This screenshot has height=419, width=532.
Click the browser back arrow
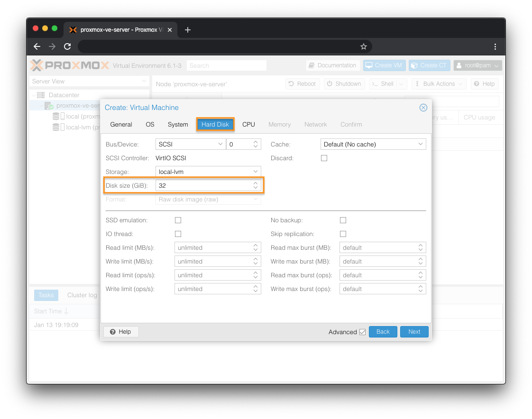37,46
